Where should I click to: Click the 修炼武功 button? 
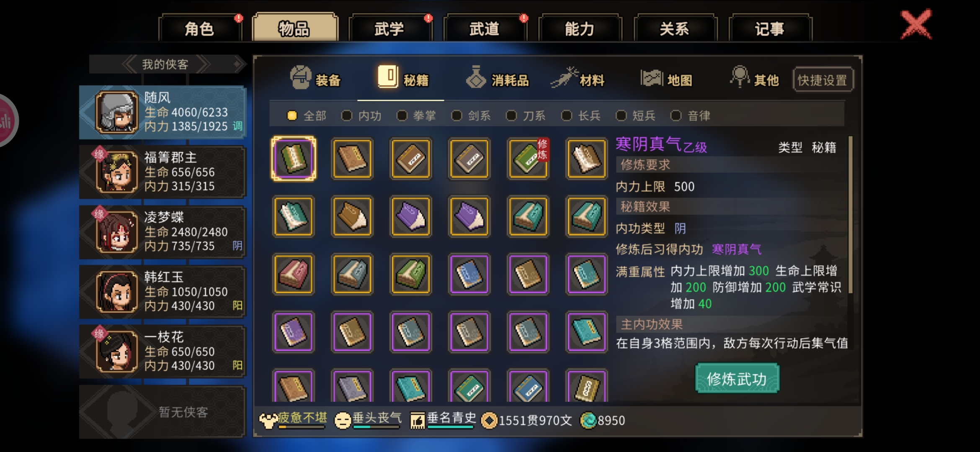pos(737,379)
